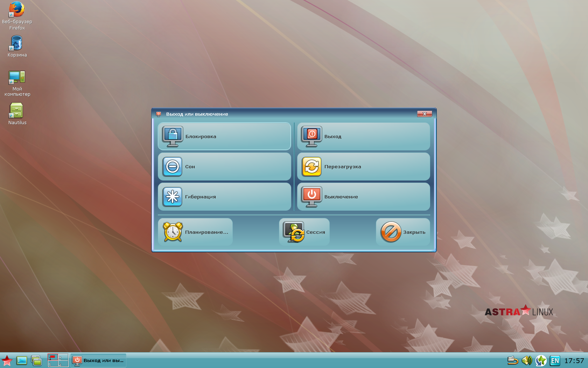Select the Мой компьютер desktop icon

(17, 83)
